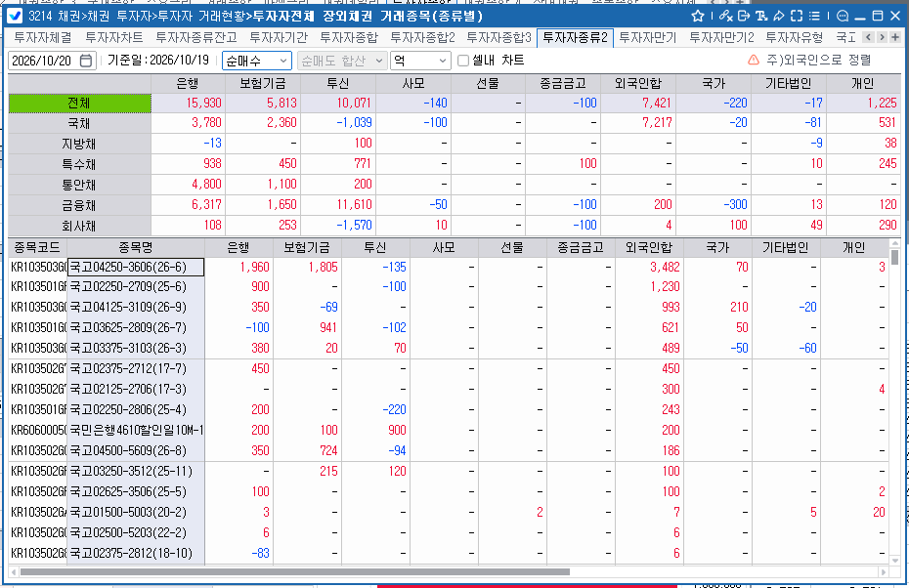Open the list menu icon in title bar
This screenshot has height=588, width=909.
tap(814, 17)
